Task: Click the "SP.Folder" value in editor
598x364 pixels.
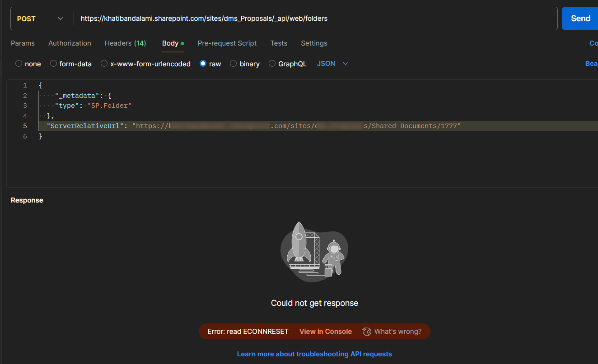Action: 109,106
